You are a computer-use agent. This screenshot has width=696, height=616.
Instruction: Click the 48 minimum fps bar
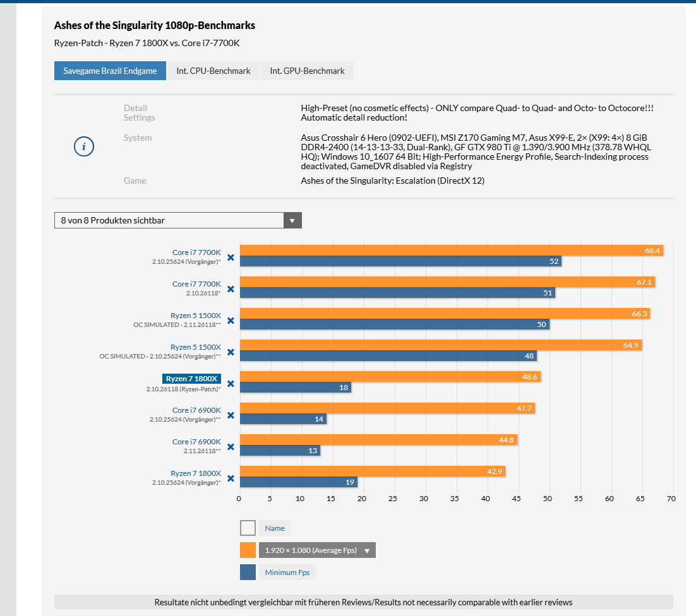tap(388, 356)
